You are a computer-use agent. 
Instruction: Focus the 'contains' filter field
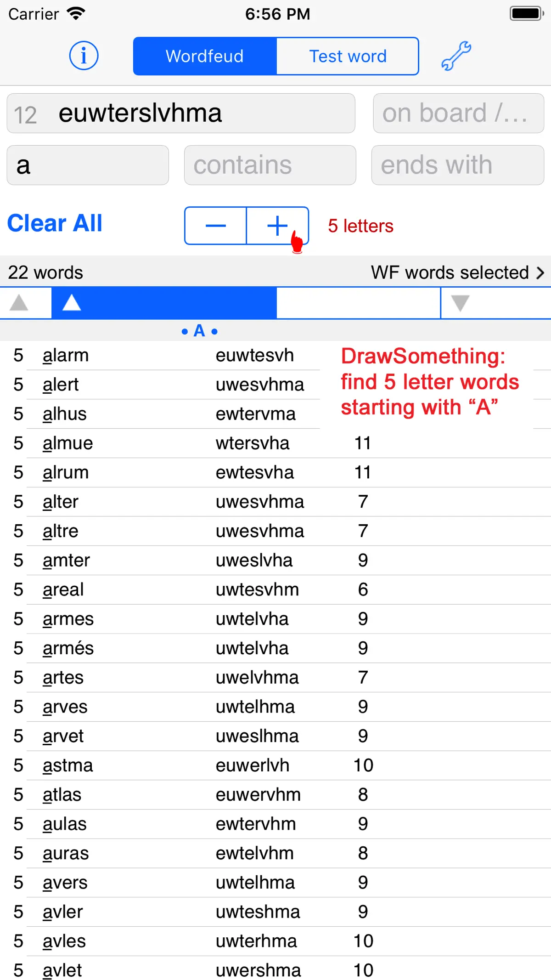pos(270,165)
